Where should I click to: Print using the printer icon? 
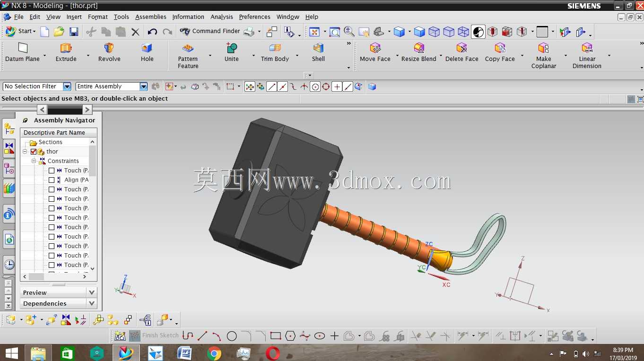[x=248, y=32]
